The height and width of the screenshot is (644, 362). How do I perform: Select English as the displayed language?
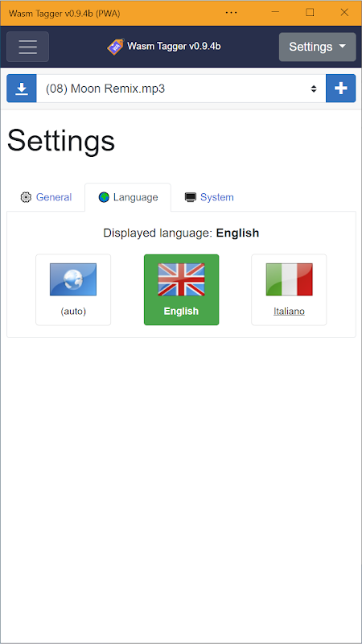point(181,290)
